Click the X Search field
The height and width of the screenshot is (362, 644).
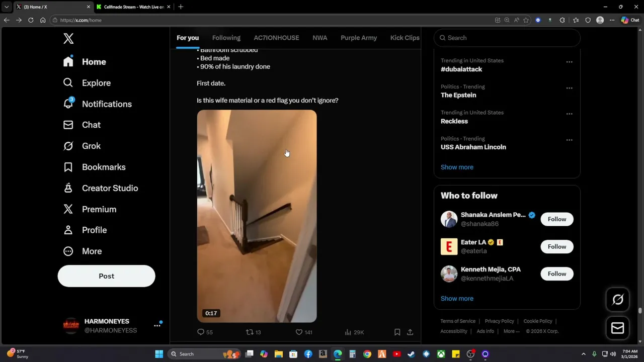(x=507, y=38)
